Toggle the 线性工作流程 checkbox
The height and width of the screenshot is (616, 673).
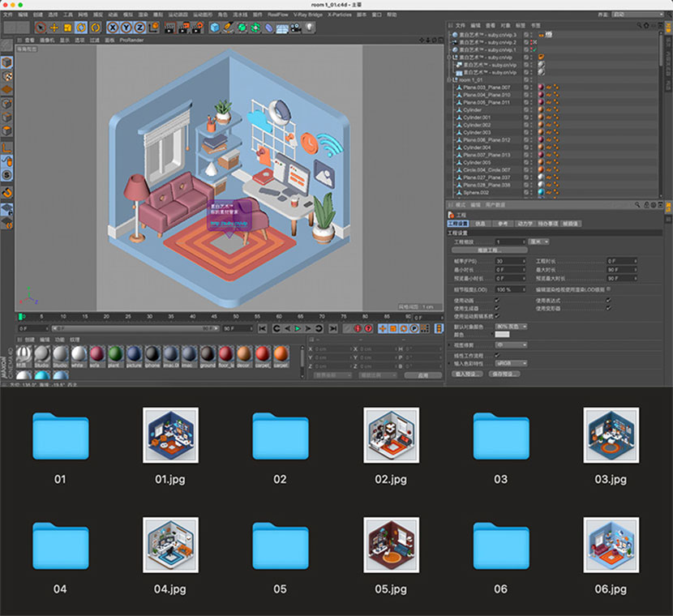(x=497, y=355)
